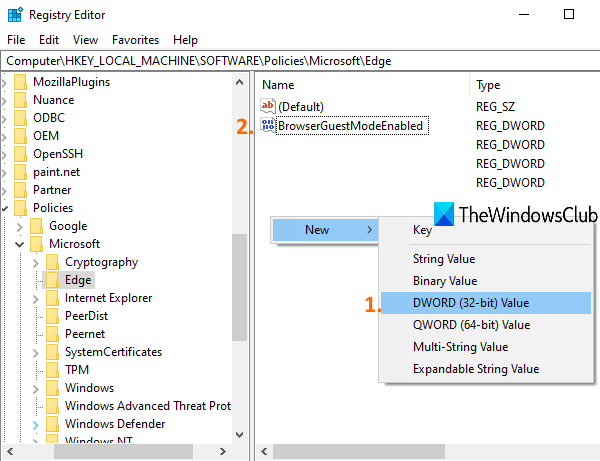Click the Peernet folder icon
Viewport: 600px width, 461px height.
52,334
